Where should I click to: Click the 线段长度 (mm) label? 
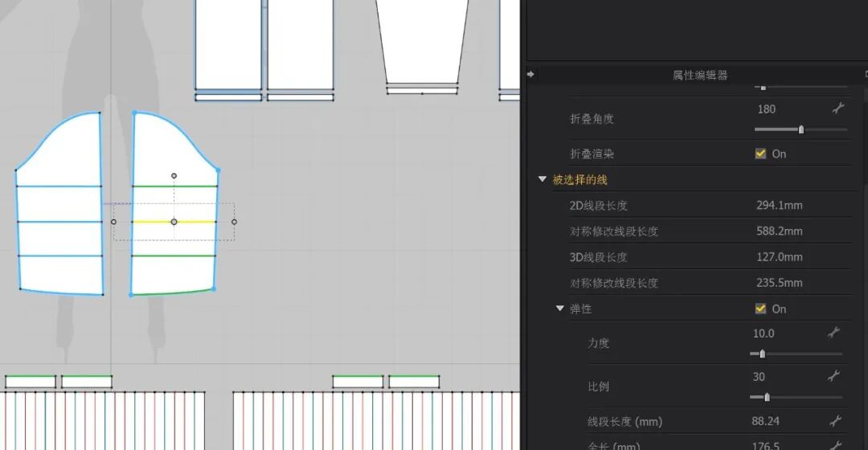pos(625,422)
